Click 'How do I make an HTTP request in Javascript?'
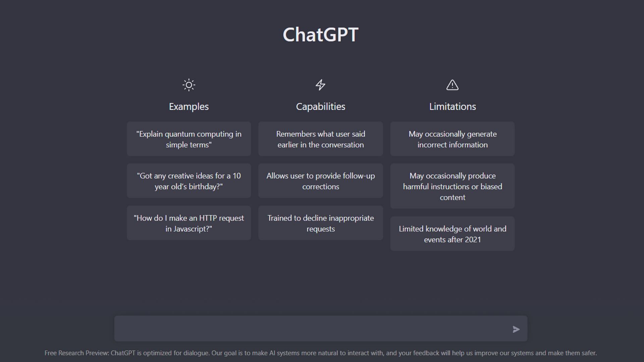Screen dimensions: 644x362 189,223
